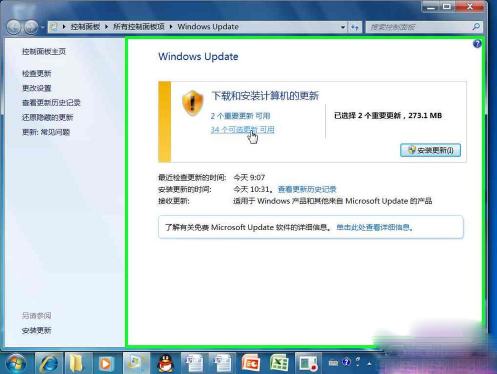The image size is (497, 374).
Task: Click the Windows Start orb
Action: [x=16, y=364]
